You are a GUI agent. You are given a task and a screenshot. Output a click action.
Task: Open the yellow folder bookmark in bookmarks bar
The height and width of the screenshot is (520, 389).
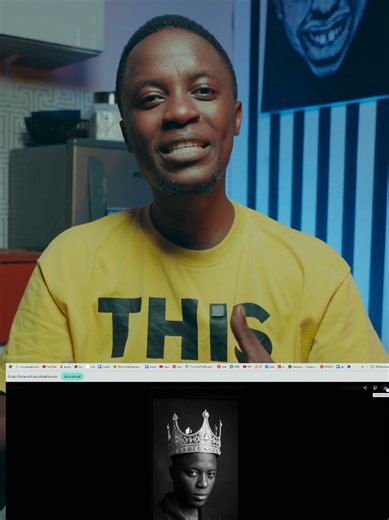(x=126, y=367)
